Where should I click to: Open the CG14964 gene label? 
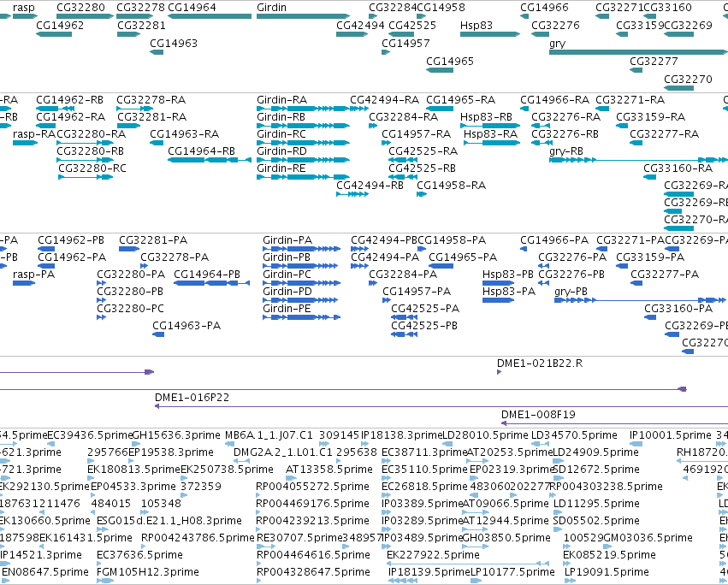click(192, 8)
